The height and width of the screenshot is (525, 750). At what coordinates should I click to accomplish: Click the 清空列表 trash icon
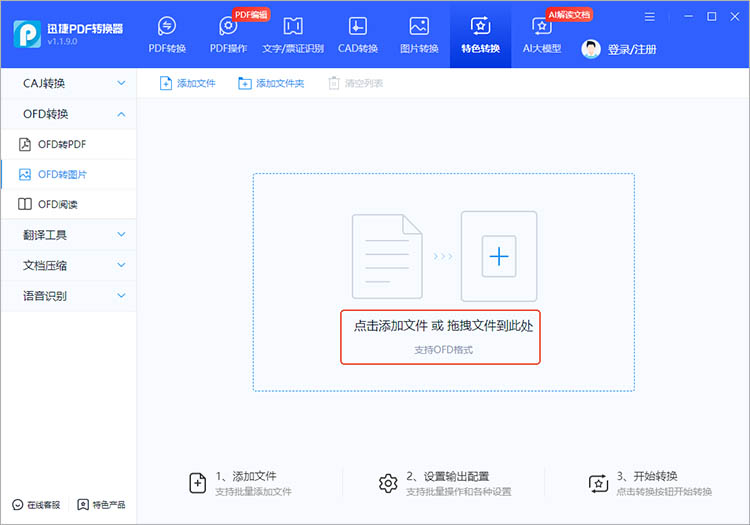[x=334, y=83]
